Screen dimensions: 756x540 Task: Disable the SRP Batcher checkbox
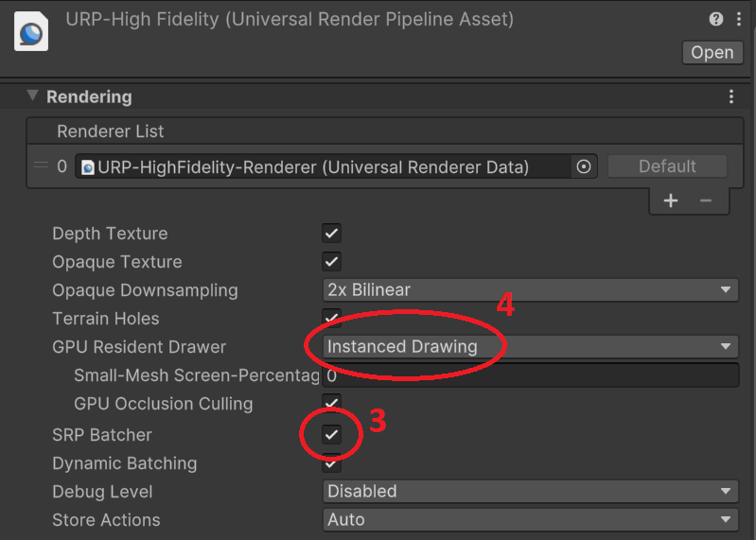(x=331, y=434)
